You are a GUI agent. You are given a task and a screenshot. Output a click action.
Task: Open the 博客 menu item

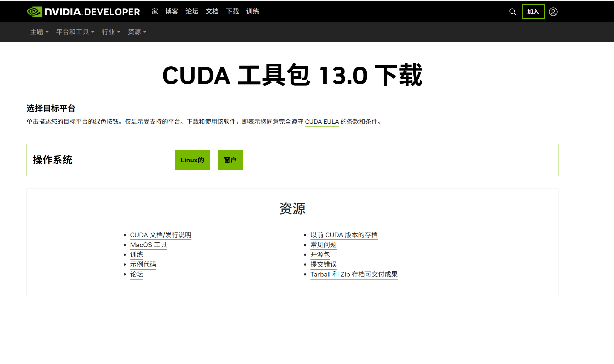(172, 11)
